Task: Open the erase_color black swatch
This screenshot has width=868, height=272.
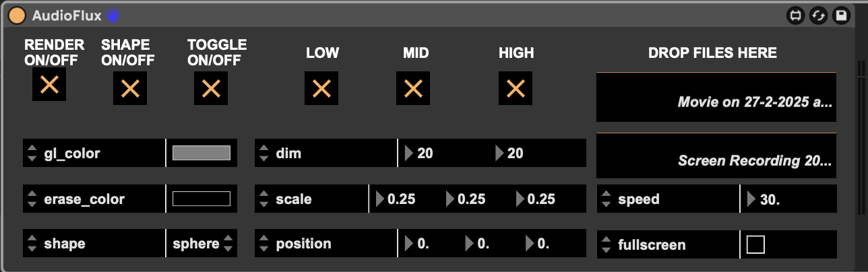Action: click(201, 199)
